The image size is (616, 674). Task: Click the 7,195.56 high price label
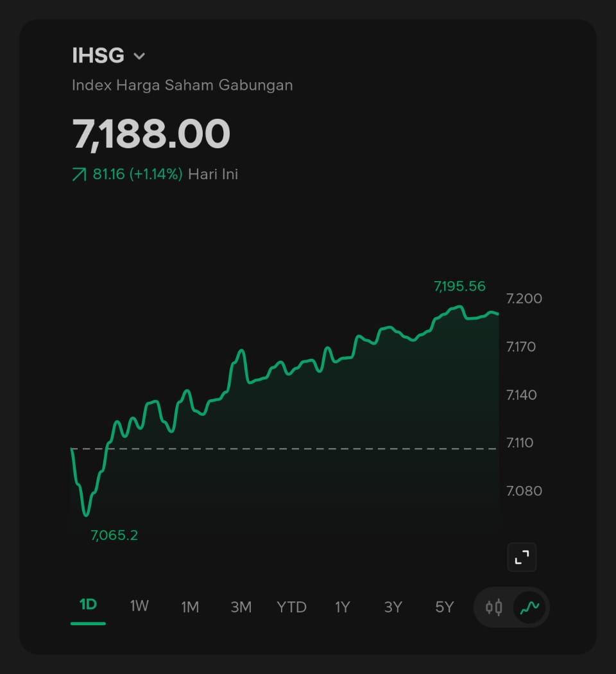coord(459,286)
